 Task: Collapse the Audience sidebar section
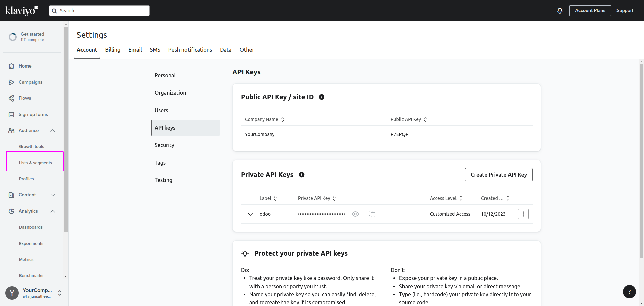pos(53,131)
